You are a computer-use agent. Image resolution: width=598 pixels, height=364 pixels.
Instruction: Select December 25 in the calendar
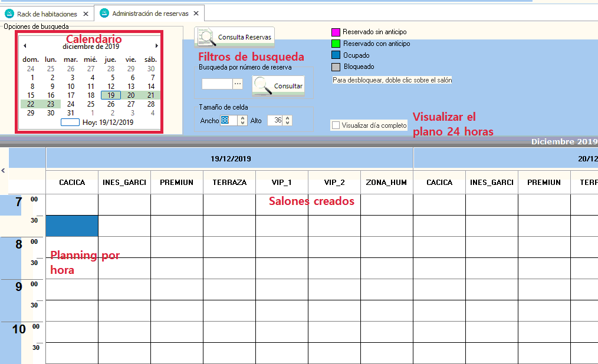[x=91, y=104]
